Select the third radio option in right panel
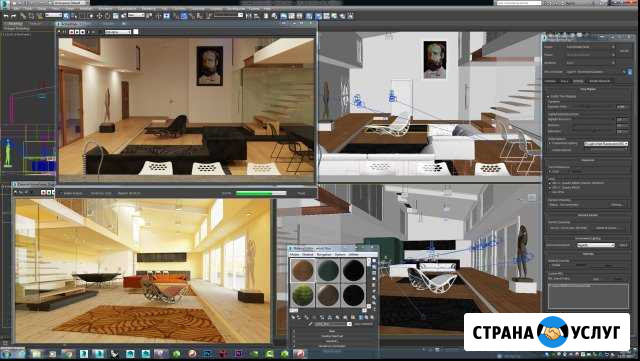 pos(549,192)
